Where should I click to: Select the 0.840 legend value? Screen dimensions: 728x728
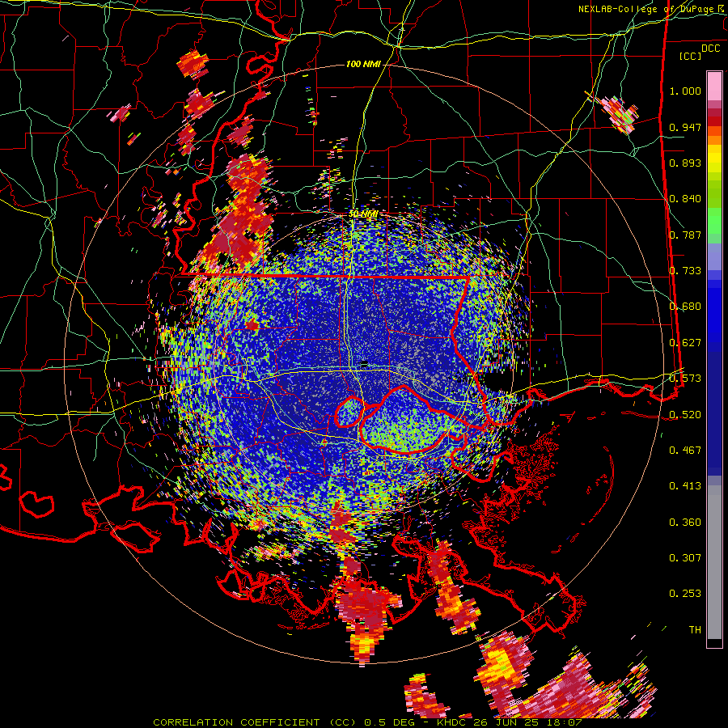coord(685,199)
